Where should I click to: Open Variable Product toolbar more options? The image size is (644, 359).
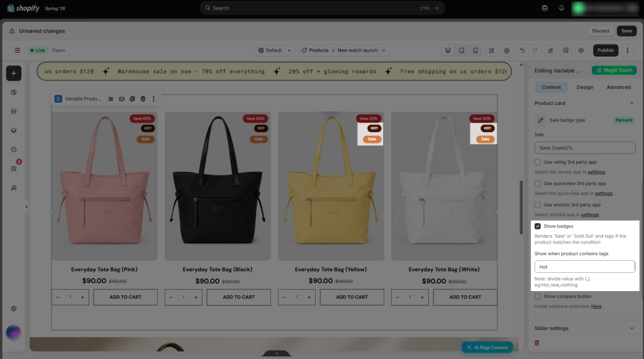153,99
